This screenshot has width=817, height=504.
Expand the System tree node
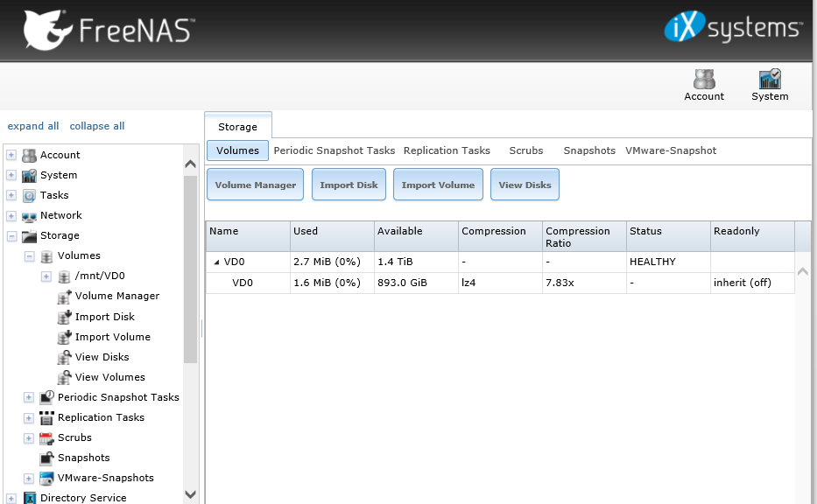[11, 175]
